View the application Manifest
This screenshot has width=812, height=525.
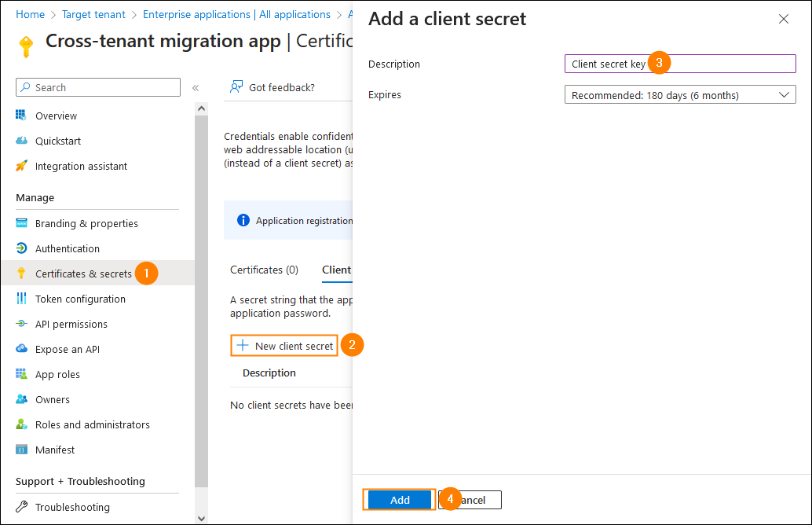(53, 450)
